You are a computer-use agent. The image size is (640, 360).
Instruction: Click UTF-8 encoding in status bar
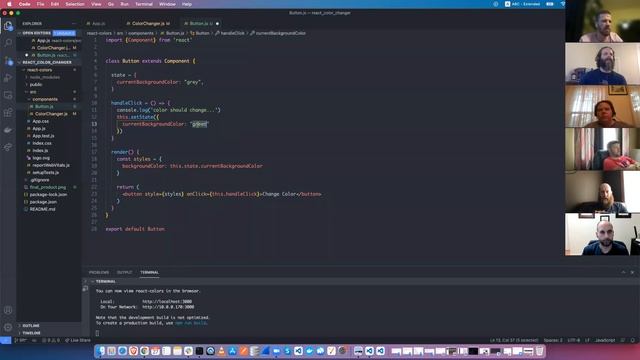(x=573, y=340)
